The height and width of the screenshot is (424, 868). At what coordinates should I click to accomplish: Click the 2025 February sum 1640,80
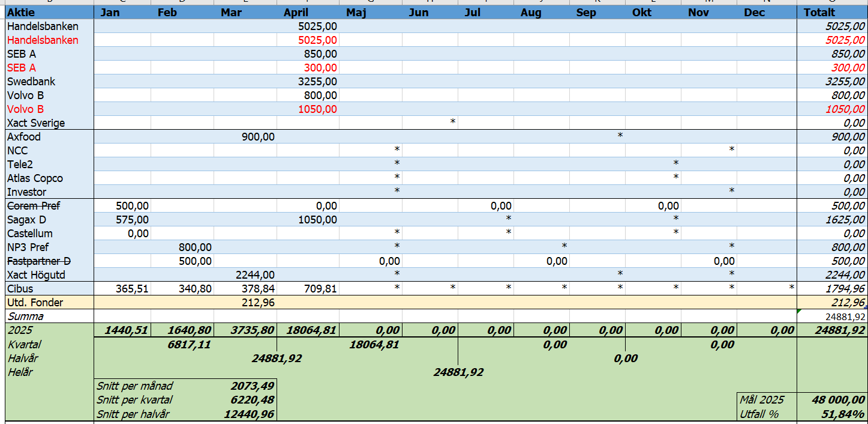(x=190, y=330)
